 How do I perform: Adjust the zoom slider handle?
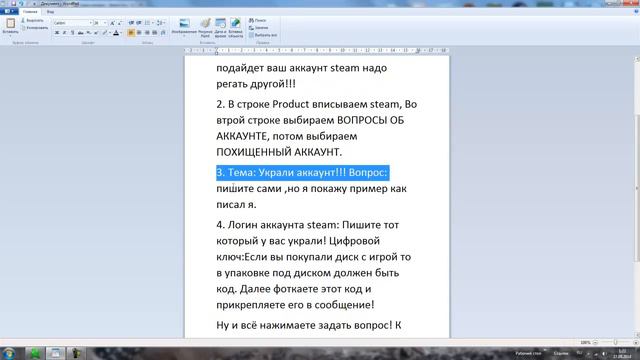[615, 342]
